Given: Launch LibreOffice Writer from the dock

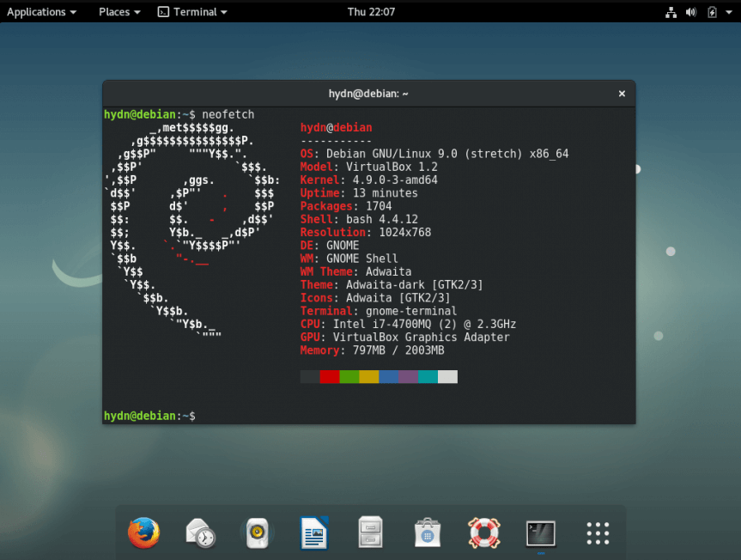Looking at the screenshot, I should coord(313,533).
